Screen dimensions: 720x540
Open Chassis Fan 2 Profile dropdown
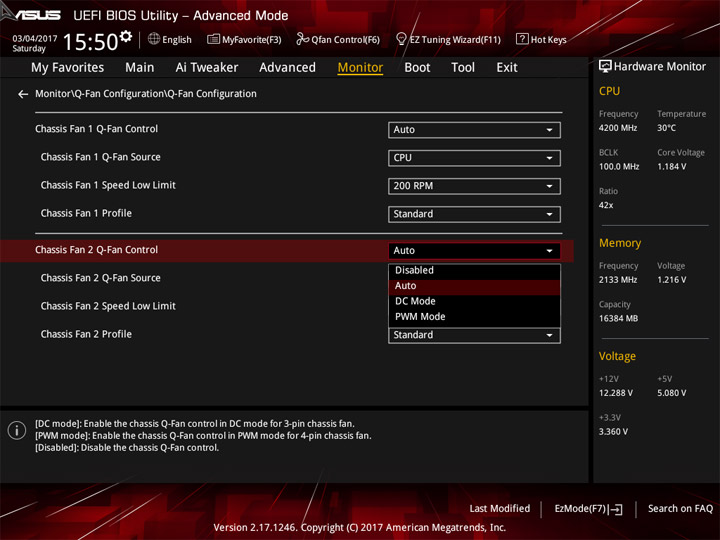pyautogui.click(x=474, y=335)
